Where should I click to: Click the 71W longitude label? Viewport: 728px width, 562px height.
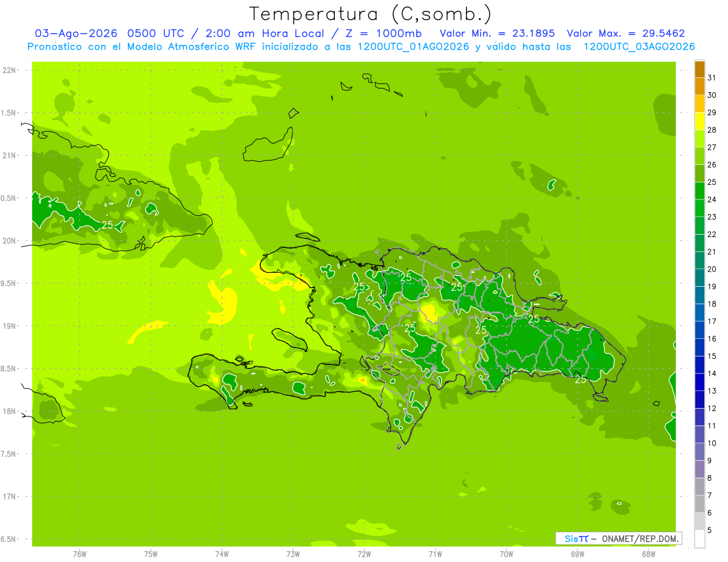click(x=435, y=554)
